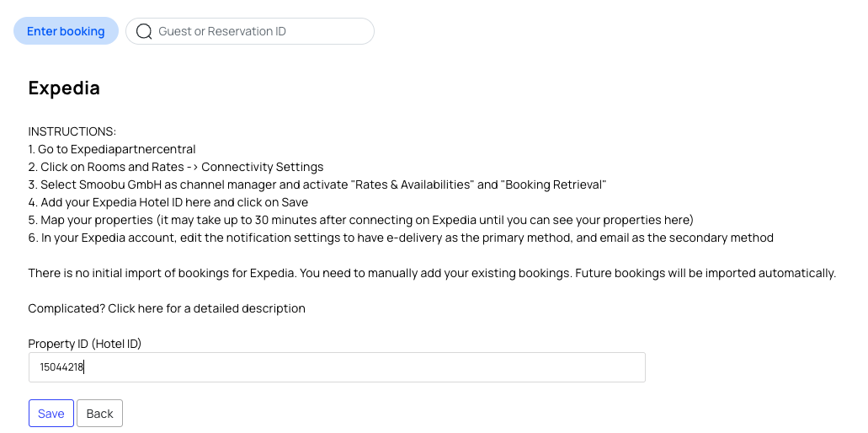Image resolution: width=868 pixels, height=433 pixels.
Task: Click the Booking Retrieval text in step 3
Action: 554,185
